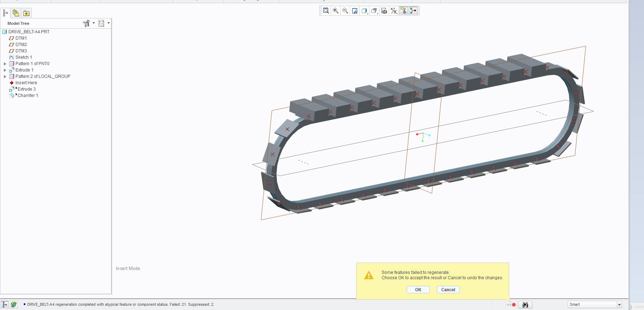Image resolution: width=644 pixels, height=310 pixels.
Task: Toggle the Annotation Display icon
Action: [x=404, y=11]
